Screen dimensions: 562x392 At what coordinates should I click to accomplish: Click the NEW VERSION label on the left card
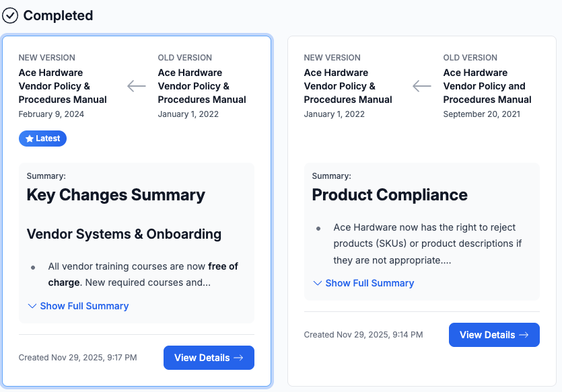click(x=48, y=58)
